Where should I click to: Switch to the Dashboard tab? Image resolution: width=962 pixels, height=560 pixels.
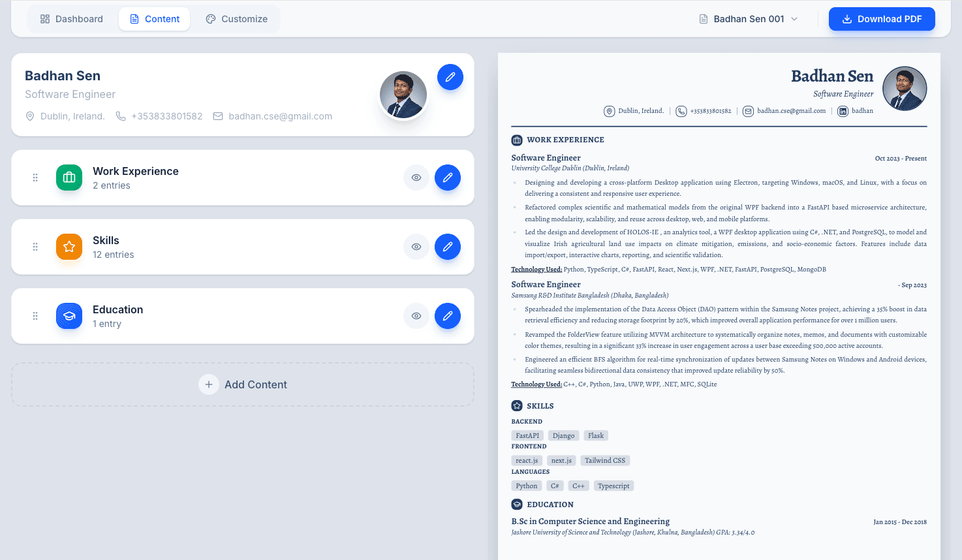pyautogui.click(x=72, y=19)
